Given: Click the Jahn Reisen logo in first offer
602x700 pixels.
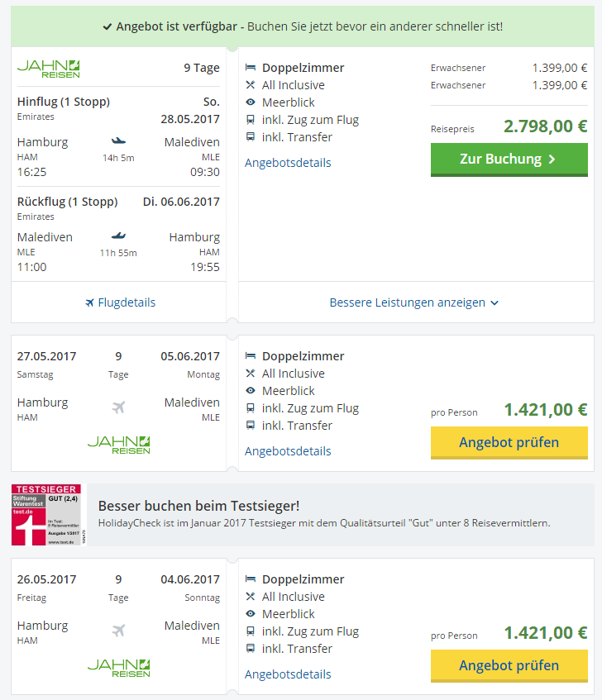Looking at the screenshot, I should click(49, 69).
